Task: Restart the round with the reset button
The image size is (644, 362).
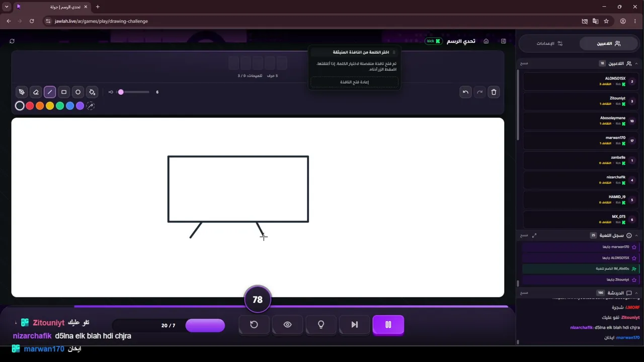Action: 254,325
